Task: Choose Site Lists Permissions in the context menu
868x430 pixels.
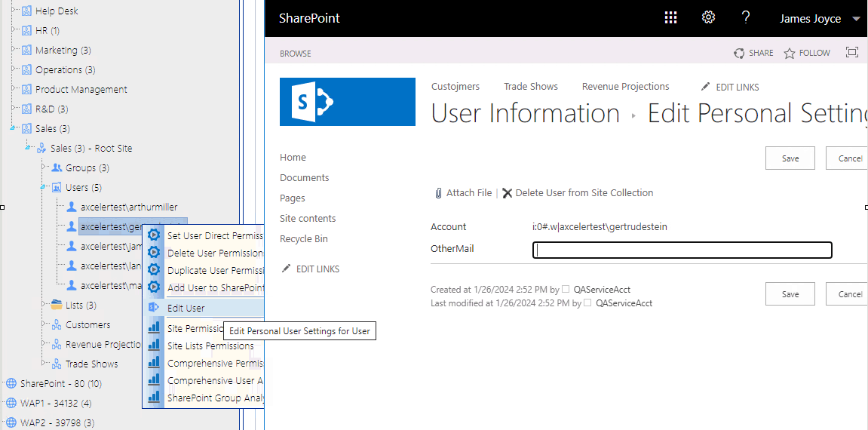Action: point(210,346)
